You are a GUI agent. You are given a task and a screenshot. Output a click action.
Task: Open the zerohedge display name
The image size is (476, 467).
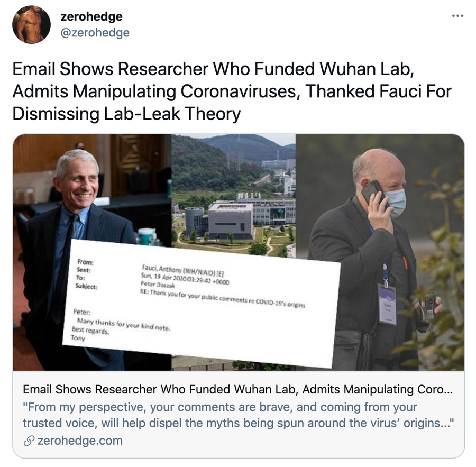click(x=91, y=16)
